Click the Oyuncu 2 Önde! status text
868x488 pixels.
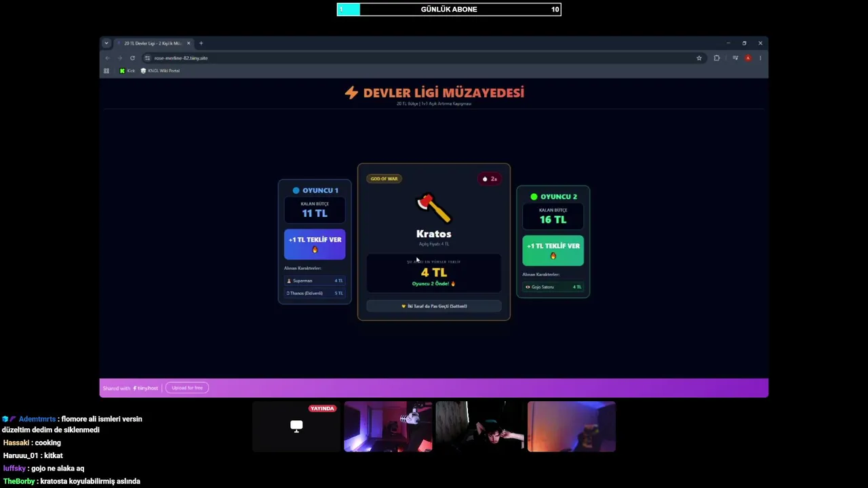433,284
